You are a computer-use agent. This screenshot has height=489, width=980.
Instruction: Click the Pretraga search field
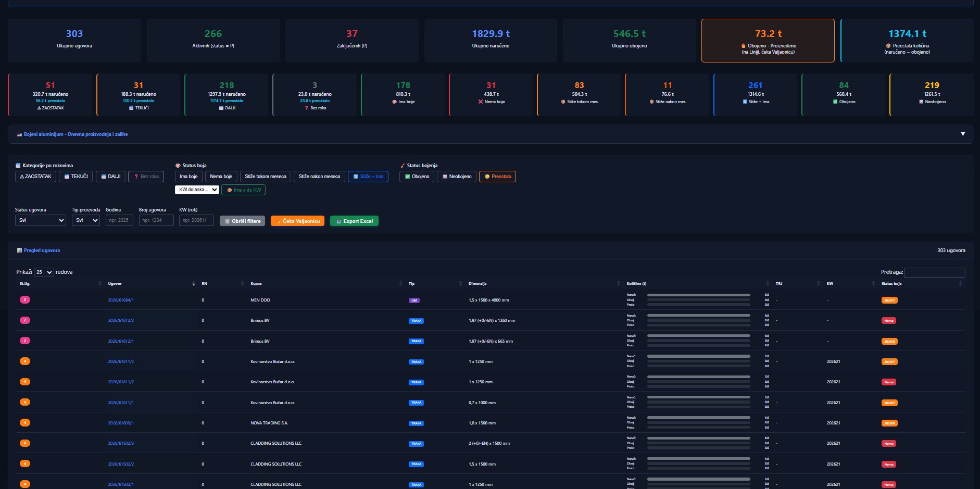(935, 272)
